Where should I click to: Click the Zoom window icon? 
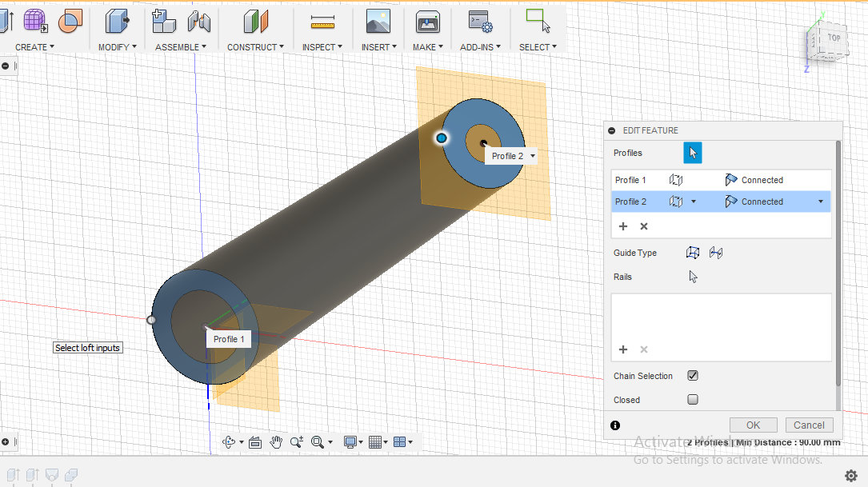point(296,441)
